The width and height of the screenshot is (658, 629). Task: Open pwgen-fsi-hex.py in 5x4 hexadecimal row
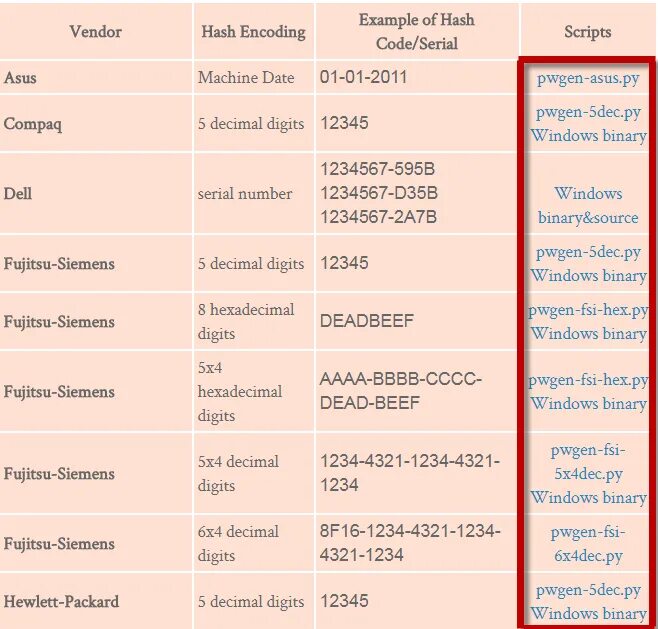(x=588, y=380)
